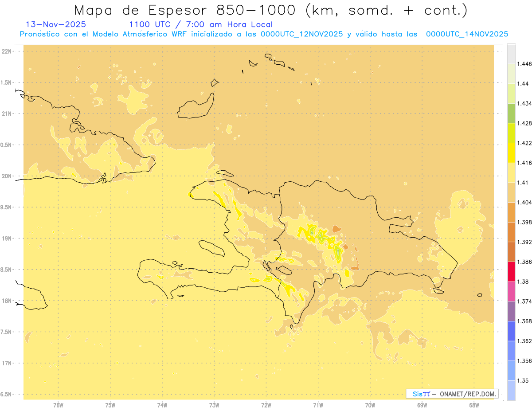This screenshot has height=411, width=532.
Task: Click the '1.5N' latitude label
Action: pyautogui.click(x=6, y=82)
